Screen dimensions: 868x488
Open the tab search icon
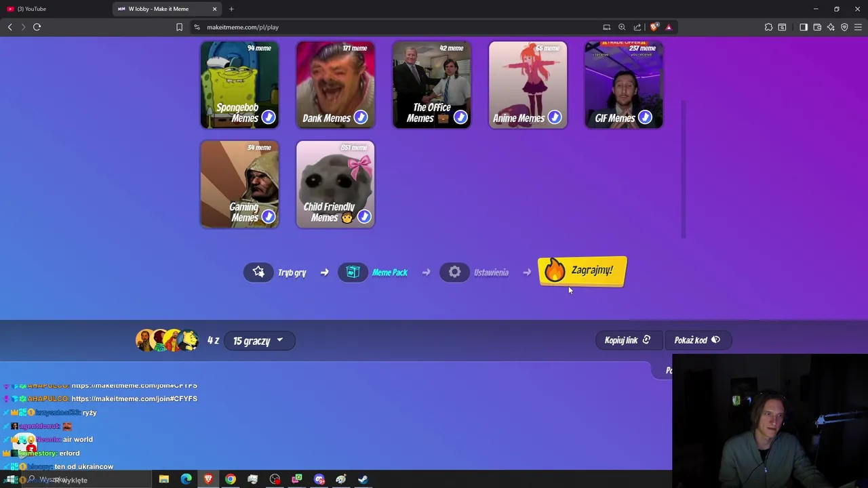click(782, 27)
